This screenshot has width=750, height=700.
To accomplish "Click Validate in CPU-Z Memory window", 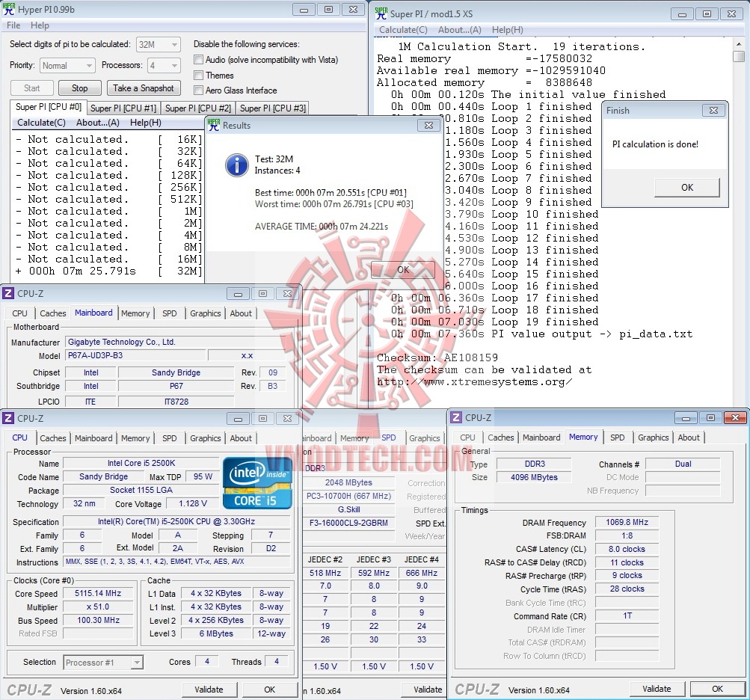I will coord(657,689).
